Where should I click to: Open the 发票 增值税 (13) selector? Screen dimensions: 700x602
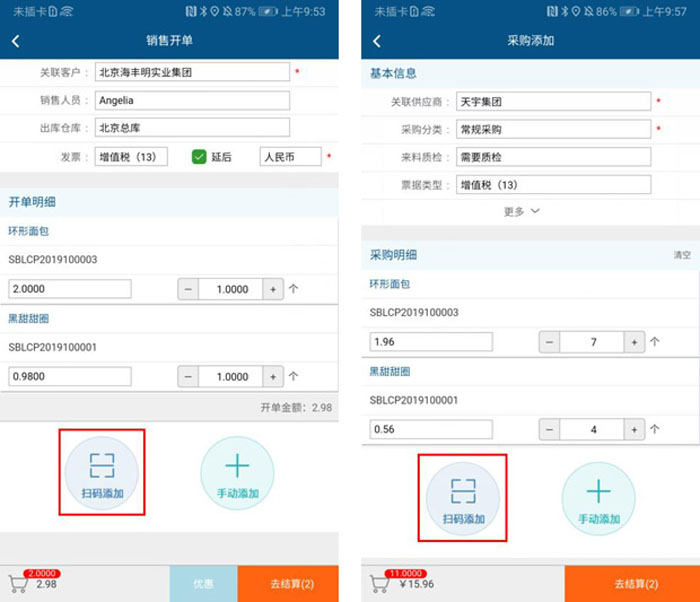click(131, 157)
